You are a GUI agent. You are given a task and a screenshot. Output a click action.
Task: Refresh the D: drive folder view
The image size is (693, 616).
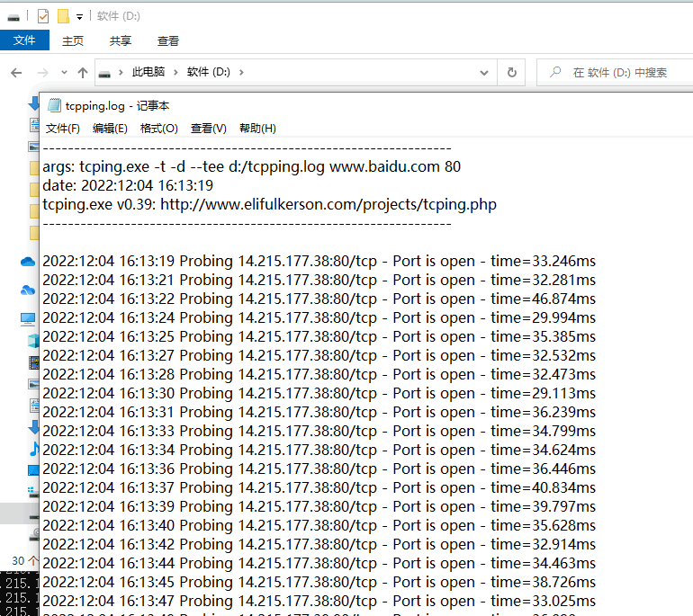click(512, 73)
